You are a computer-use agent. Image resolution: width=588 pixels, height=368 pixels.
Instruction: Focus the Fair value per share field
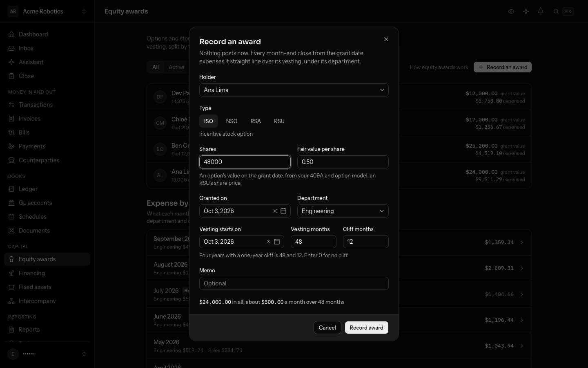pos(343,162)
